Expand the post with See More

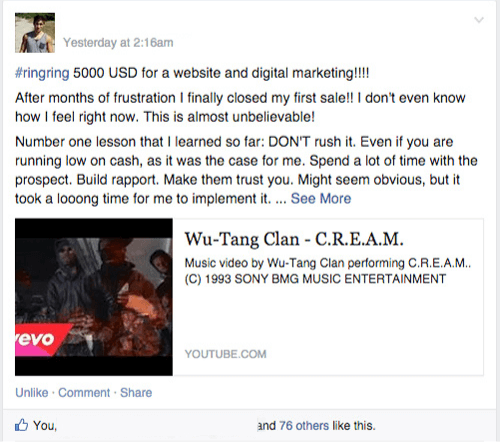321,199
